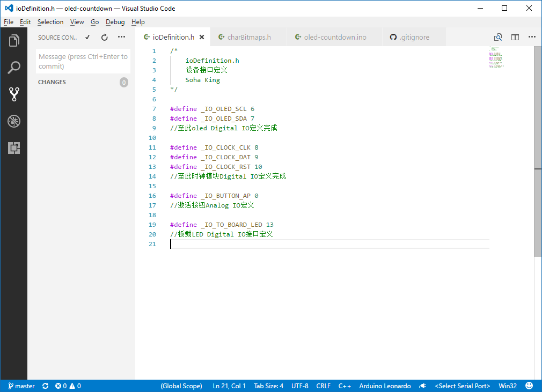Click the _IO_BUTTON_AP define text
Viewport: 542px width, 392px height.
[x=226, y=196]
